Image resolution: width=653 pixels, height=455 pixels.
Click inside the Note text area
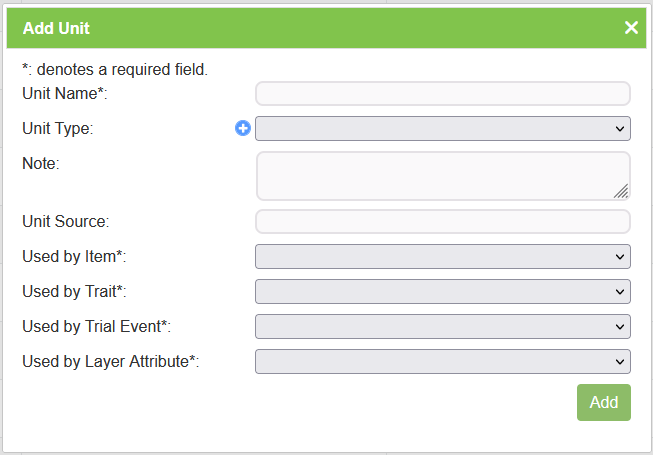point(440,176)
